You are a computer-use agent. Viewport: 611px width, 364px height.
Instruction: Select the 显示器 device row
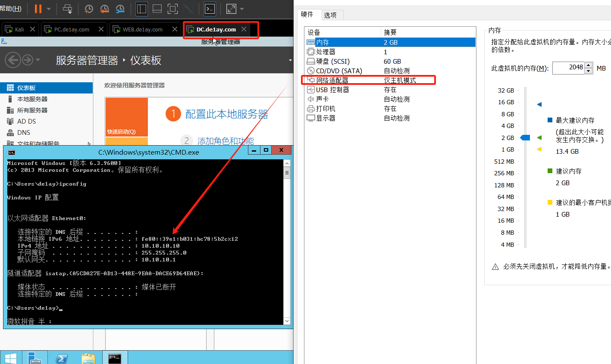(x=391, y=118)
